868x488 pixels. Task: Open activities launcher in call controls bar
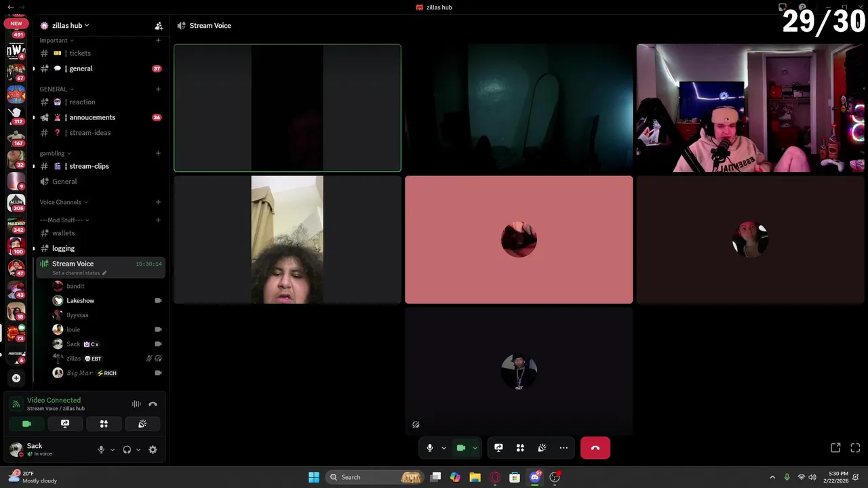[x=520, y=448]
